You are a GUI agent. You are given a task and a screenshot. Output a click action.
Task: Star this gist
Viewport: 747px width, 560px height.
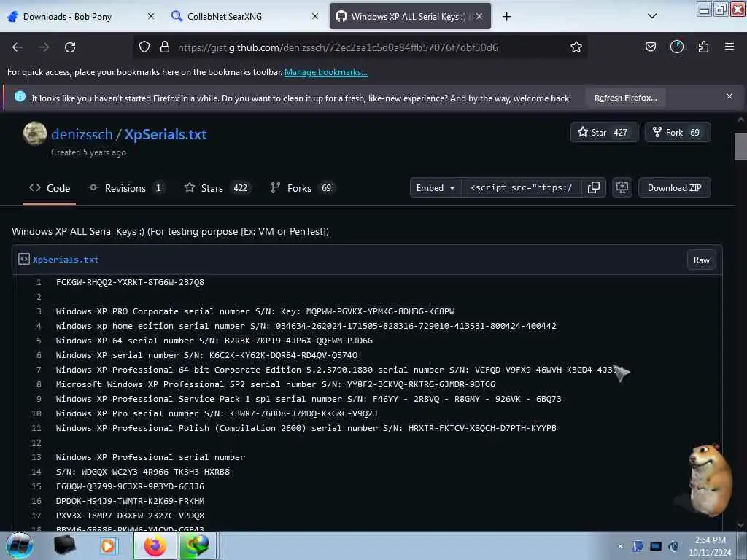pyautogui.click(x=603, y=133)
